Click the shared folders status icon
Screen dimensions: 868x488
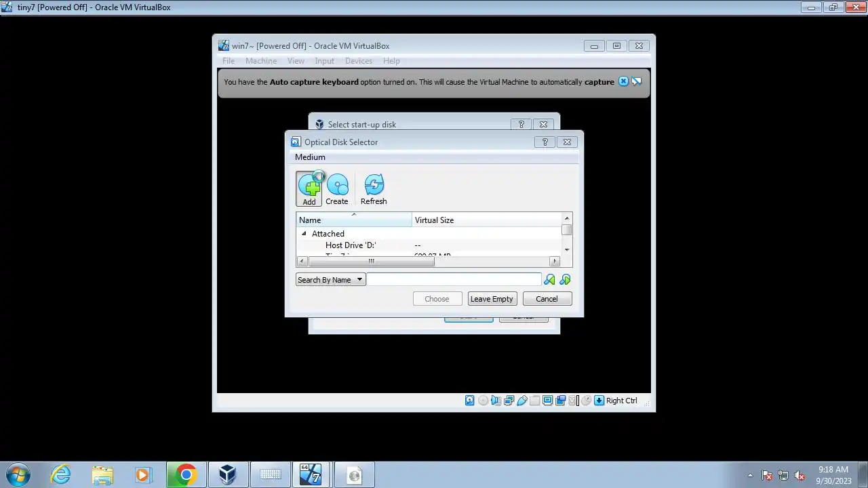tap(534, 401)
